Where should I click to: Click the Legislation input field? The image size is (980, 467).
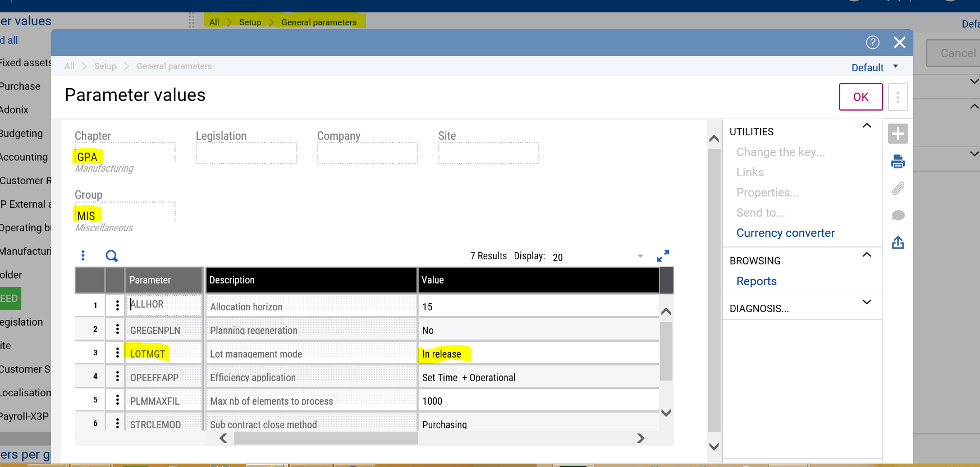point(246,153)
